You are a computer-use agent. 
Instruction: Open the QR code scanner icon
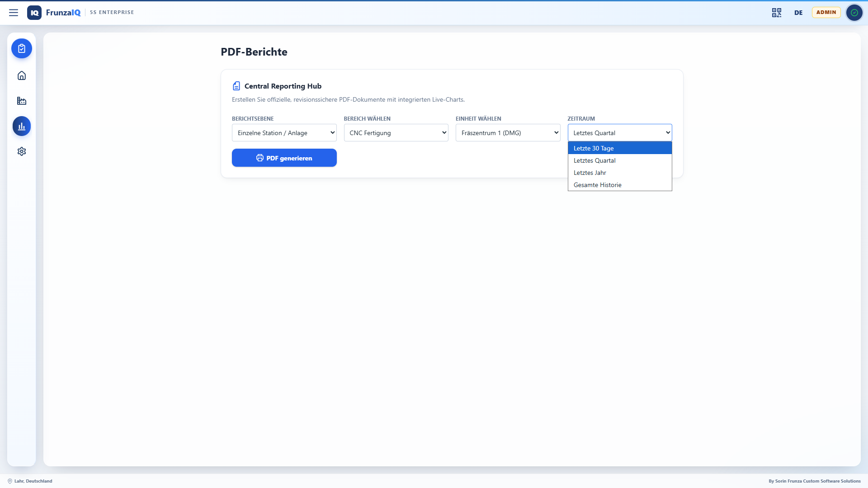[777, 13]
